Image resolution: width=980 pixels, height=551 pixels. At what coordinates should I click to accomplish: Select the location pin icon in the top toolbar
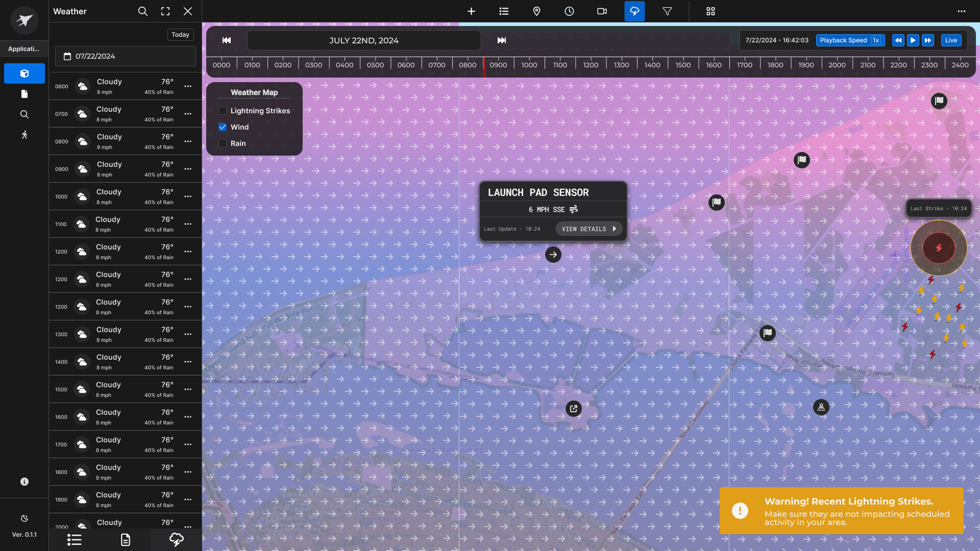(x=536, y=11)
